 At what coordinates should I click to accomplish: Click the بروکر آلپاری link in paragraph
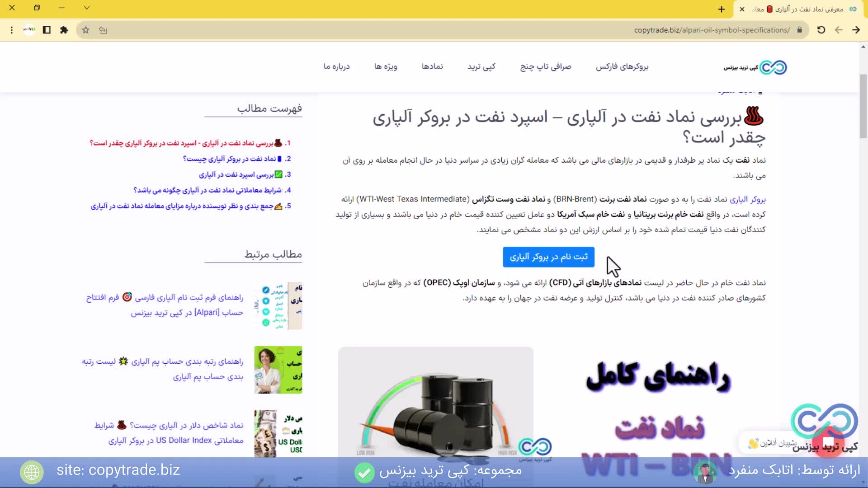click(x=747, y=199)
